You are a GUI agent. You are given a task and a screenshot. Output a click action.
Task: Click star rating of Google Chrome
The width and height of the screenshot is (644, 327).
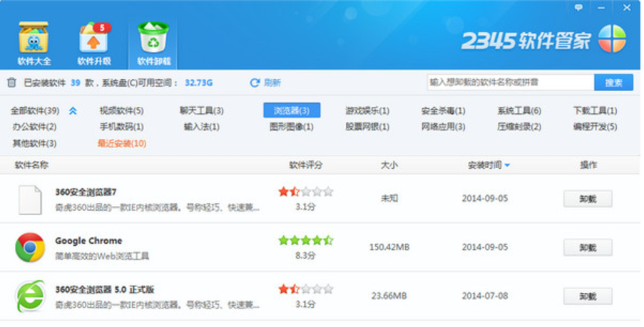click(x=305, y=240)
